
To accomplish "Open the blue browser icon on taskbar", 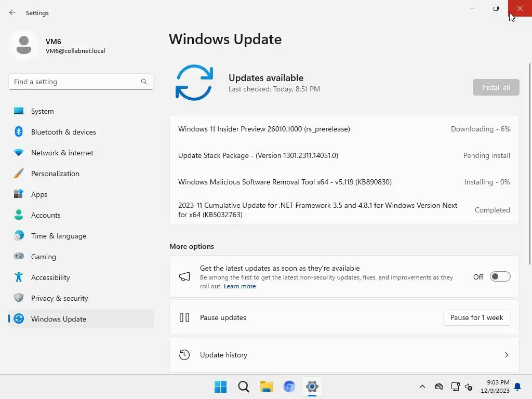I will [x=289, y=387].
